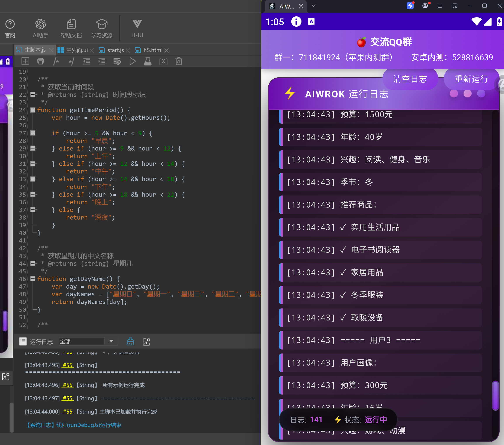Click the [x] variable icon

(x=163, y=61)
